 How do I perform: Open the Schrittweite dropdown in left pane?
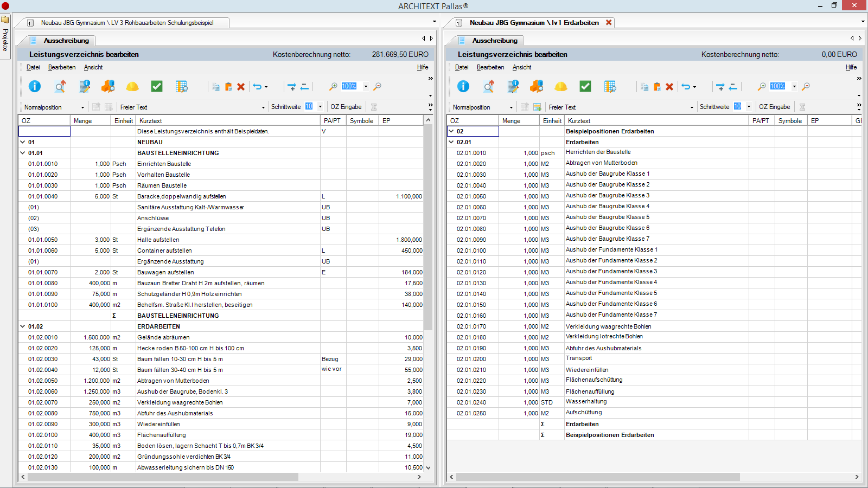click(320, 107)
